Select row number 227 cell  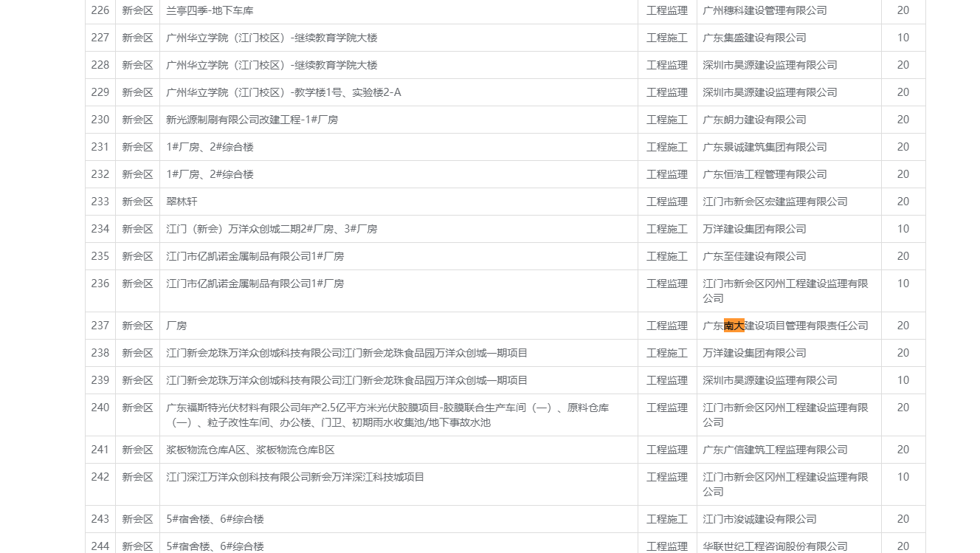[x=100, y=38]
